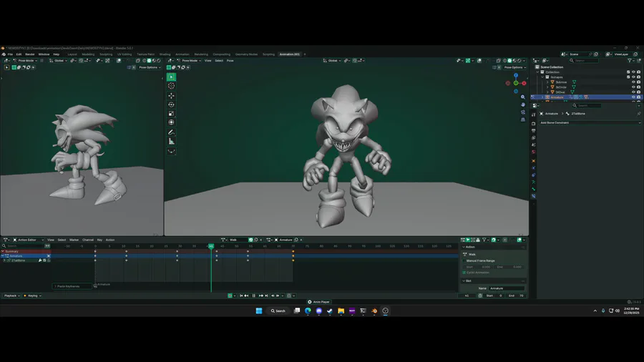Viewport: 644px width, 362px height.
Task: Jump to first frame playback button
Action: [x=241, y=295]
